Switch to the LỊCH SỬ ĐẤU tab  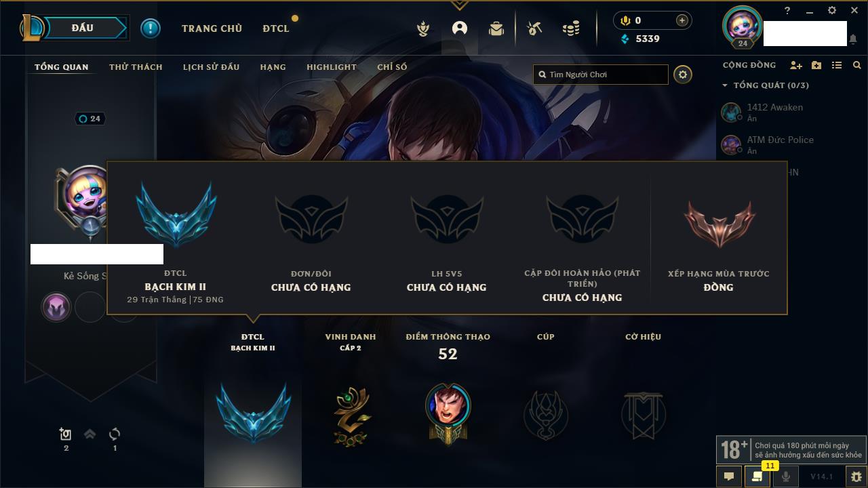[x=211, y=67]
